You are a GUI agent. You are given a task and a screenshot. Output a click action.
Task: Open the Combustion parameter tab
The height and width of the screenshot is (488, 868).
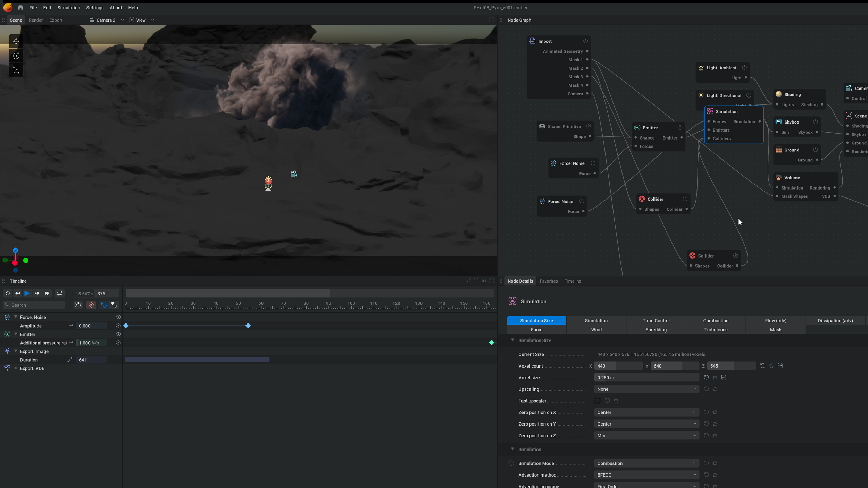click(716, 321)
